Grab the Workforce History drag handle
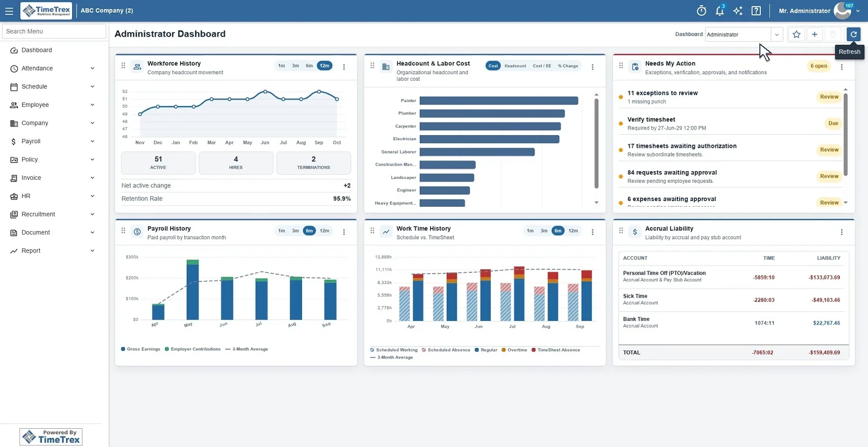Image resolution: width=868 pixels, height=447 pixels. pyautogui.click(x=123, y=66)
